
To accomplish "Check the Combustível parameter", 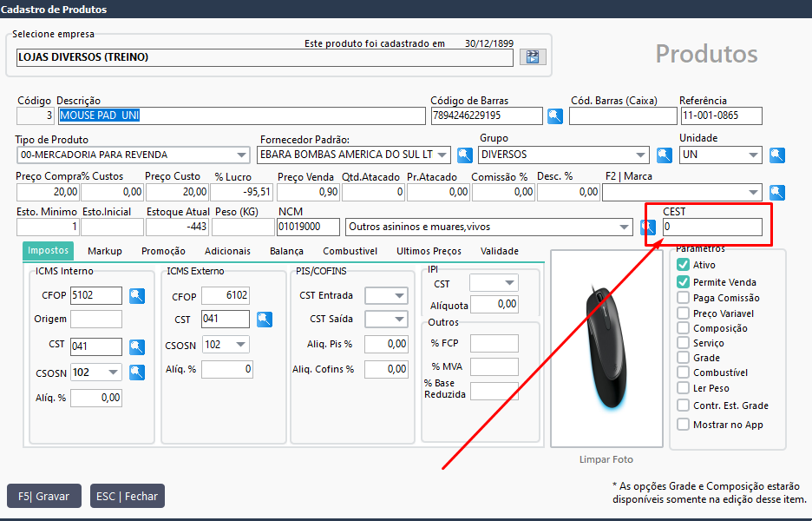I will (x=683, y=373).
